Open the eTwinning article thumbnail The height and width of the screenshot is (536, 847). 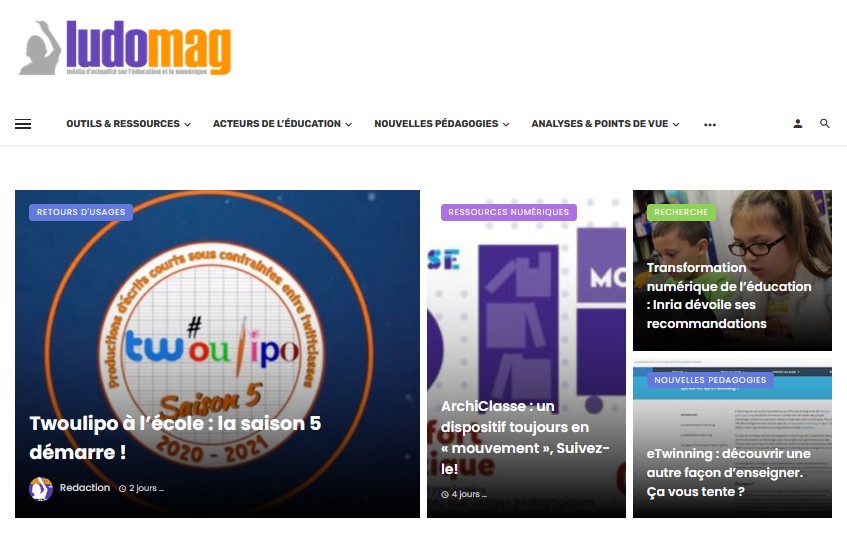(x=732, y=438)
